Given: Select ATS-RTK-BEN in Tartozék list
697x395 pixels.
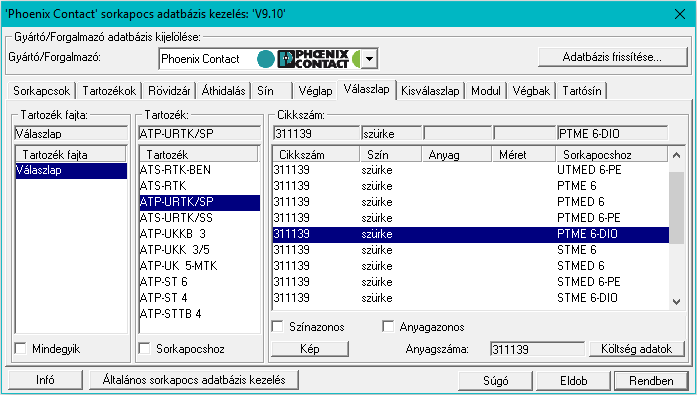Looking at the screenshot, I should coord(200,170).
